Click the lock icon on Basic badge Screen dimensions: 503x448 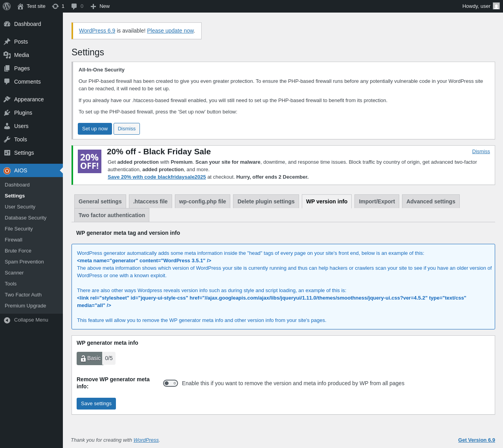point(83,358)
